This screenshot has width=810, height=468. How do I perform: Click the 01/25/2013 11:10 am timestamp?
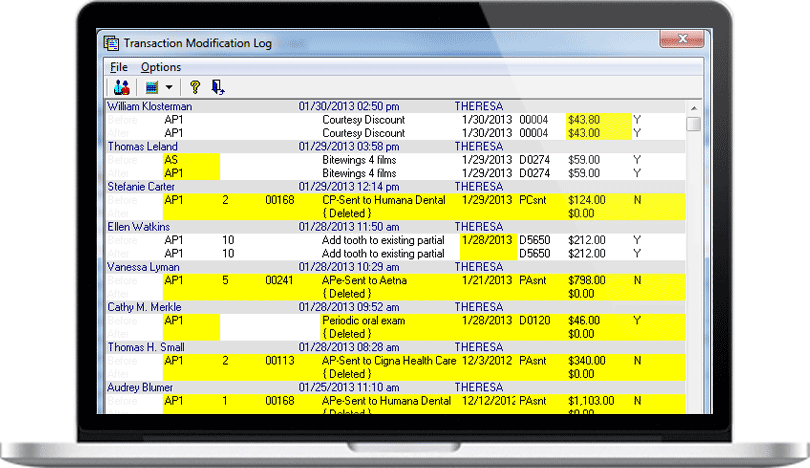(349, 387)
